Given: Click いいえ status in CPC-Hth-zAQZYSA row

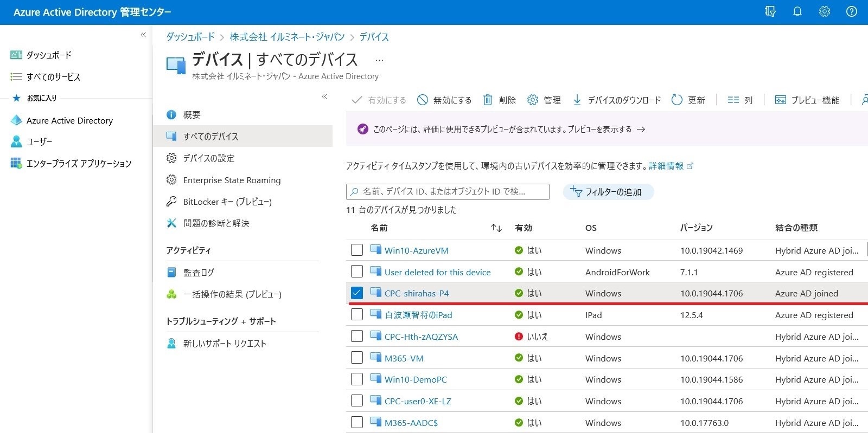Looking at the screenshot, I should [537, 337].
